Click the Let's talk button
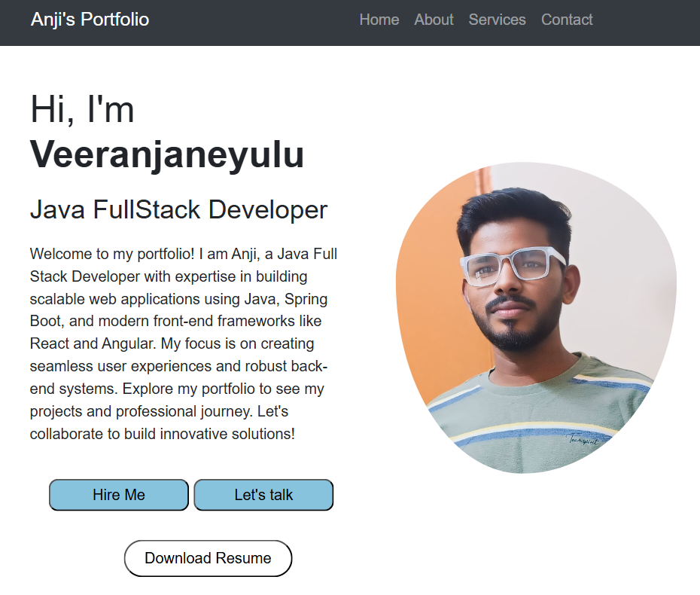 point(263,495)
